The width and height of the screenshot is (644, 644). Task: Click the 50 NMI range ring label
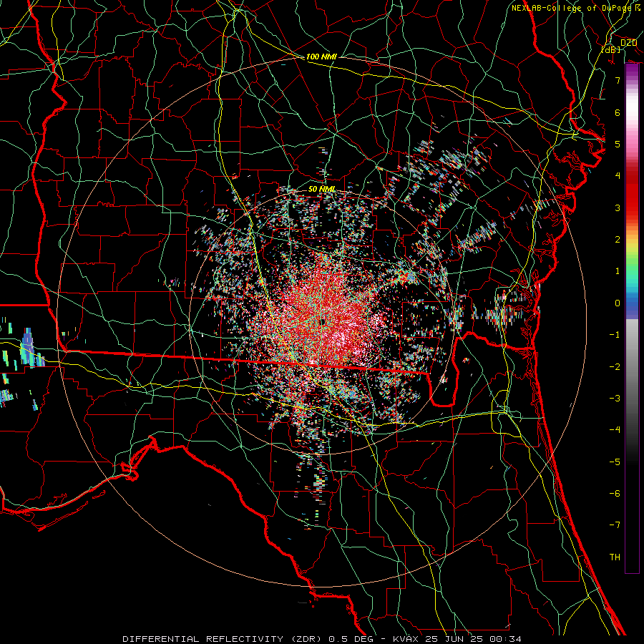point(321,189)
